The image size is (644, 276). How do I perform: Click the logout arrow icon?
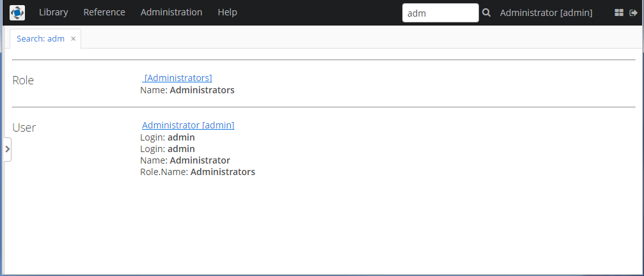coord(633,13)
